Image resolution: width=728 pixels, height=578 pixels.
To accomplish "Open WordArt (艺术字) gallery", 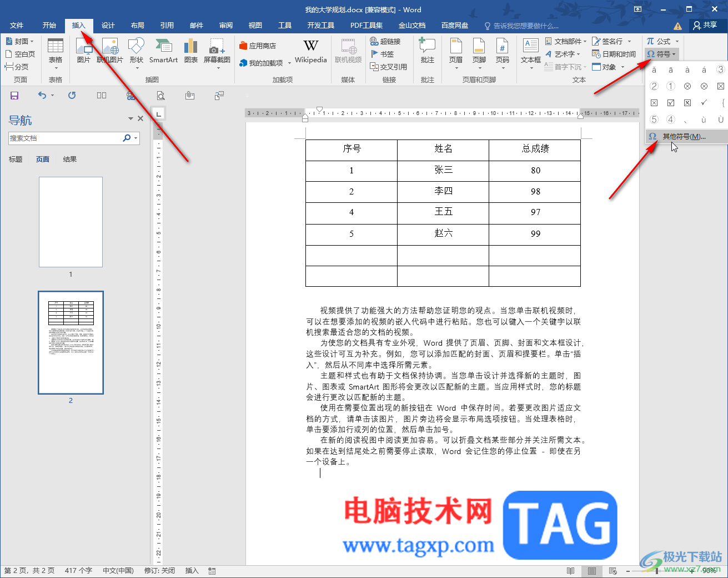I will pyautogui.click(x=563, y=54).
